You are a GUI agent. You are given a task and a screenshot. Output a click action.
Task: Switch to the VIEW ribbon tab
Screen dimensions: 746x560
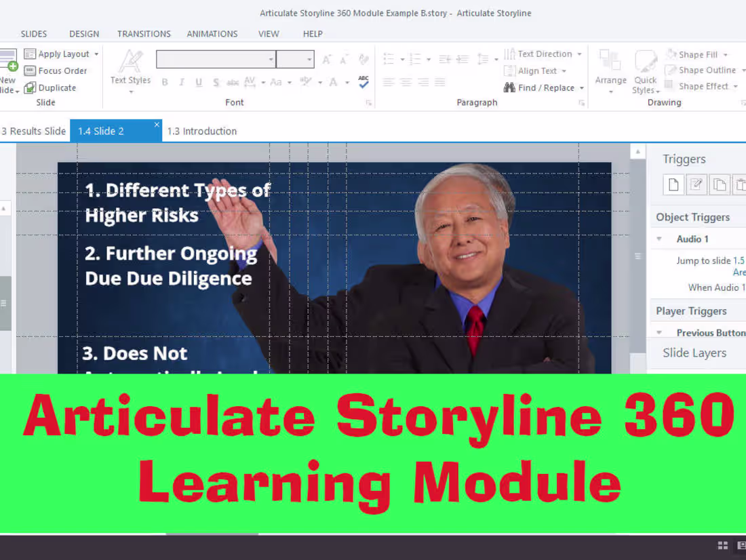pos(269,34)
